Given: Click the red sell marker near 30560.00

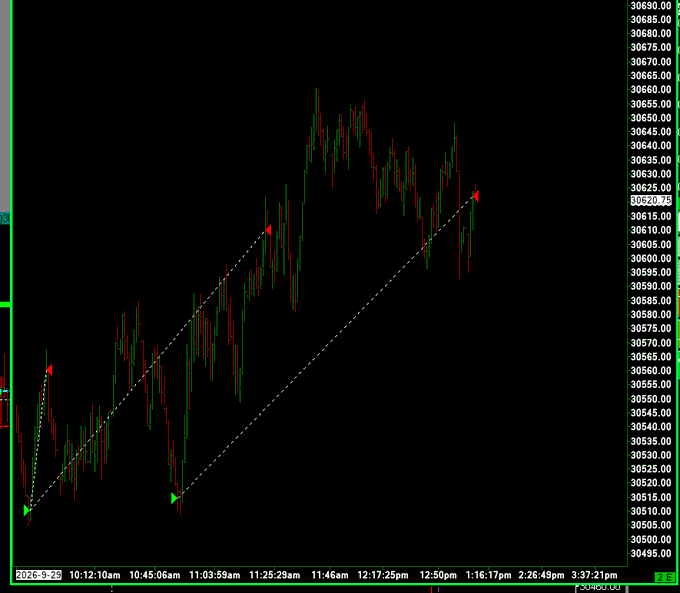Looking at the screenshot, I should coord(49,370).
